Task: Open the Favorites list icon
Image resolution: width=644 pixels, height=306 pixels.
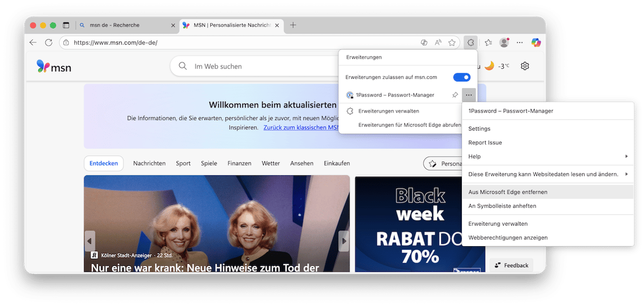Action: click(x=488, y=42)
